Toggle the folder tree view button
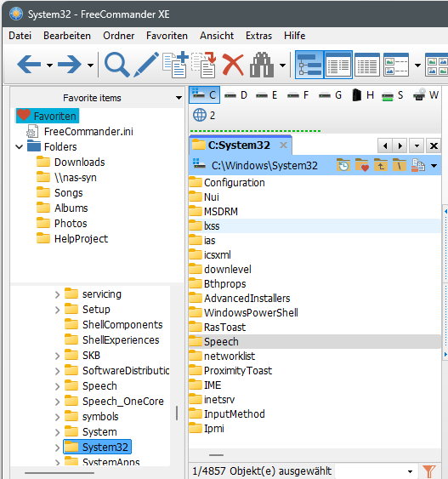 309,65
